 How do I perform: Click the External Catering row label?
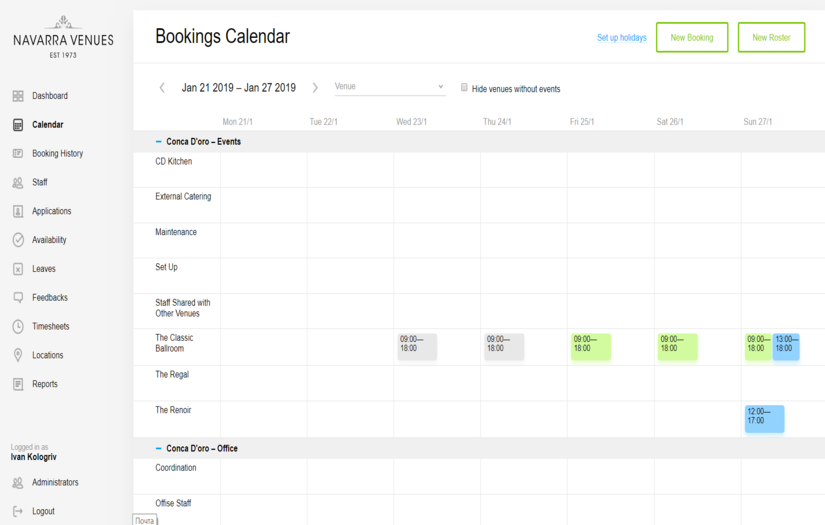[x=183, y=196]
